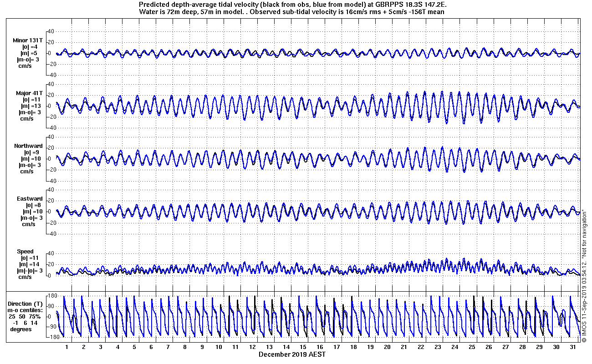Click day "11" on the date axis
Screen dimensions: 592x364
[x=235, y=347]
